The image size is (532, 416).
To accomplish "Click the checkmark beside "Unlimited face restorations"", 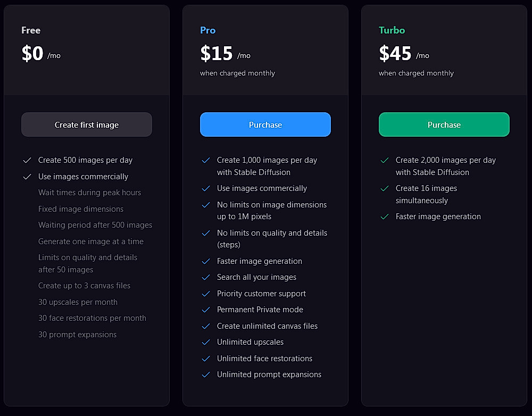I will pos(206,359).
